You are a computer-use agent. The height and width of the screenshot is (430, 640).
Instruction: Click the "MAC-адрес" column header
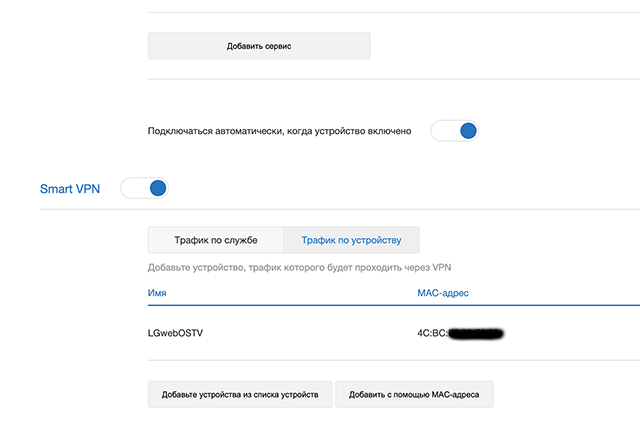442,293
